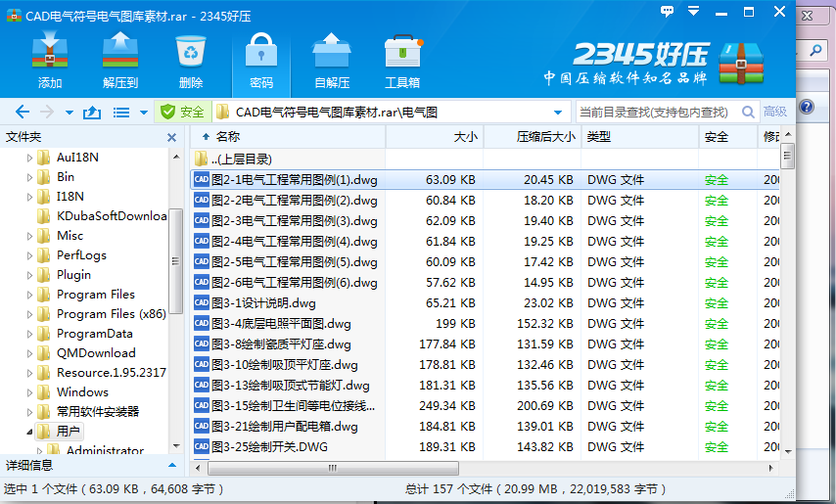Select 常用软件安装器 folder
The image size is (836, 504).
(x=88, y=412)
